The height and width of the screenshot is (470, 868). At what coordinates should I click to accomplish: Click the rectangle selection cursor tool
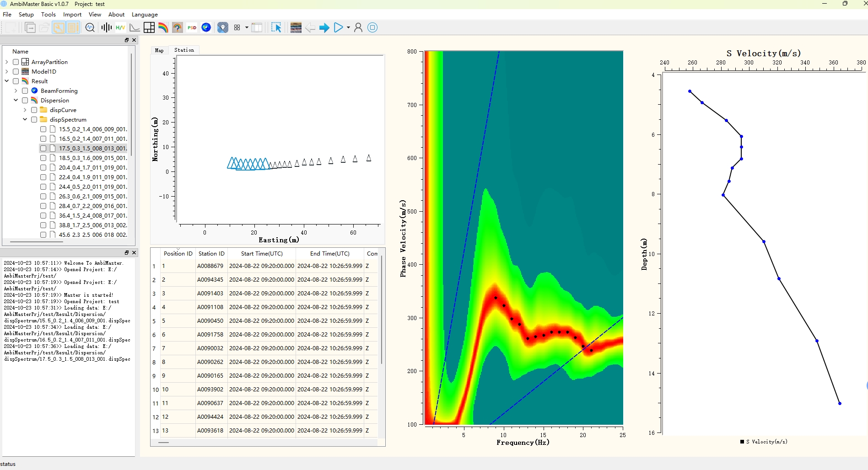pos(276,27)
